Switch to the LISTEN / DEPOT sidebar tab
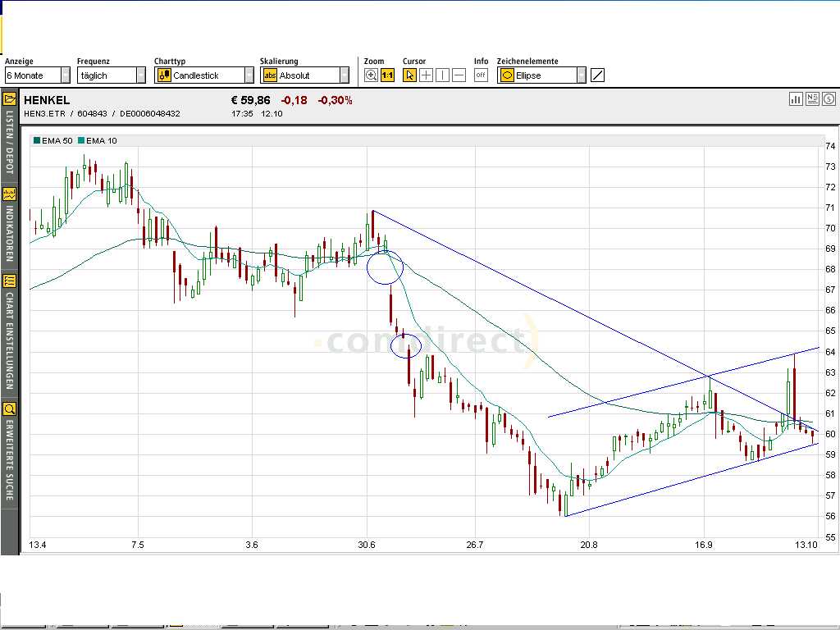840x630 pixels. click(9, 142)
